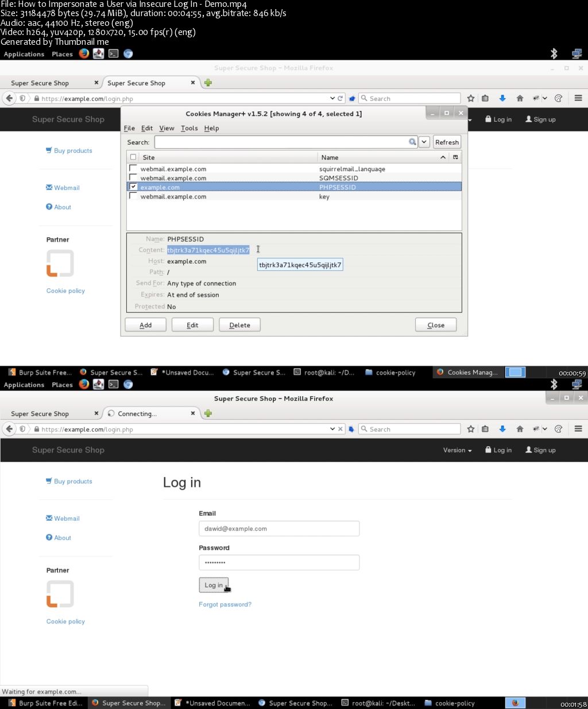This screenshot has height=709, width=588.
Task: Open View menu in Cookies Manager+
Action: [167, 128]
